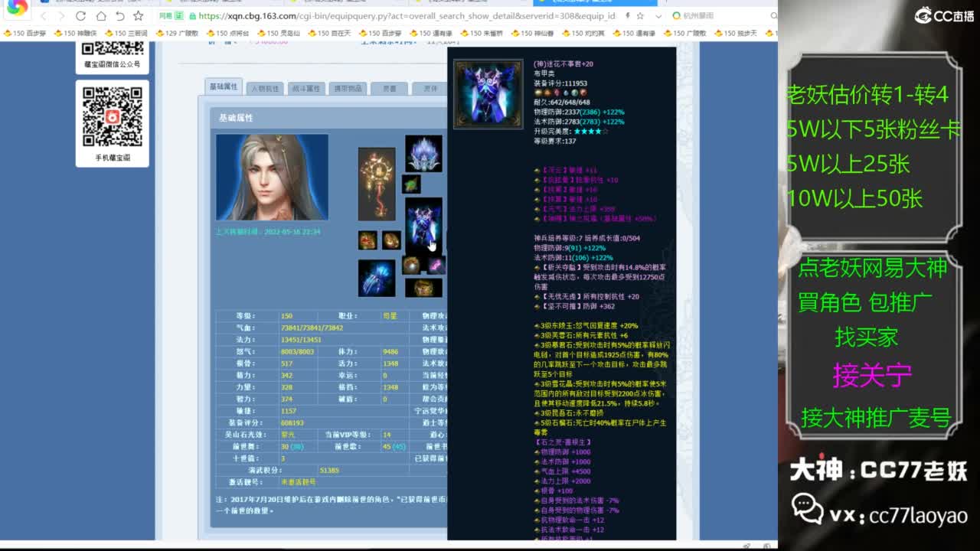980x551 pixels.
Task: Select the right golden ornament equipment icon
Action: [x=391, y=240]
